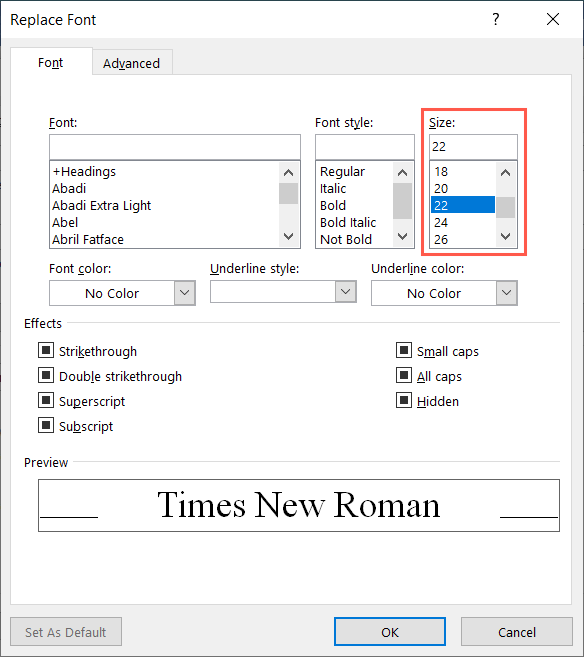Select Abadi Extra Light font

pos(164,205)
